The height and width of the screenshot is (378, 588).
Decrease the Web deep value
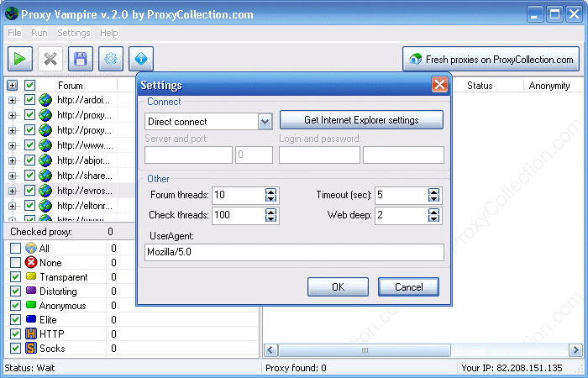[434, 219]
